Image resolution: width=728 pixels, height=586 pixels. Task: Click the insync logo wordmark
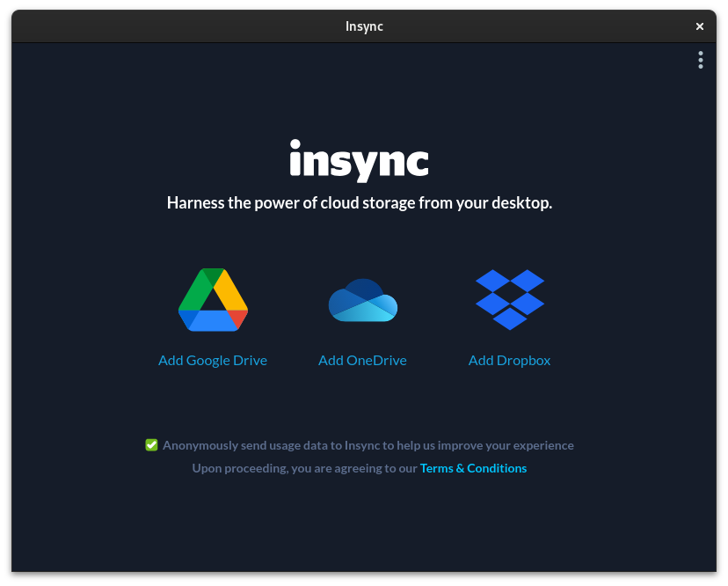pos(360,160)
